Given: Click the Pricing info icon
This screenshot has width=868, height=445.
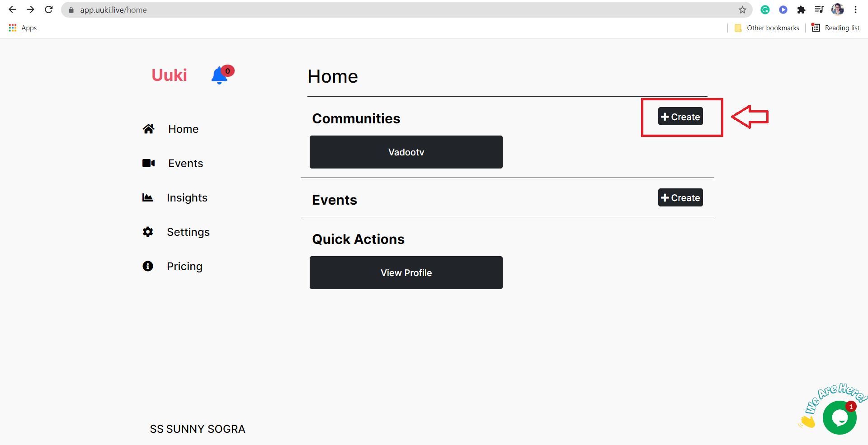Looking at the screenshot, I should click(148, 266).
